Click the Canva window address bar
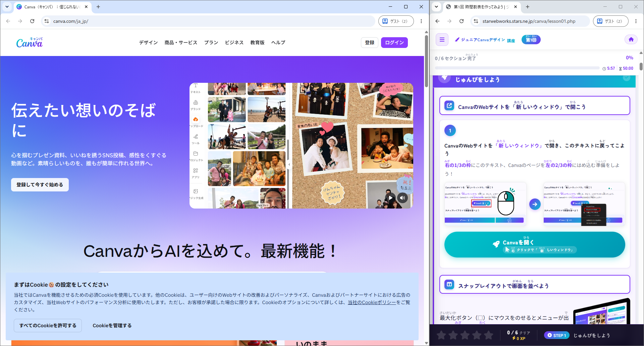This screenshot has height=346, width=644. tap(208, 21)
